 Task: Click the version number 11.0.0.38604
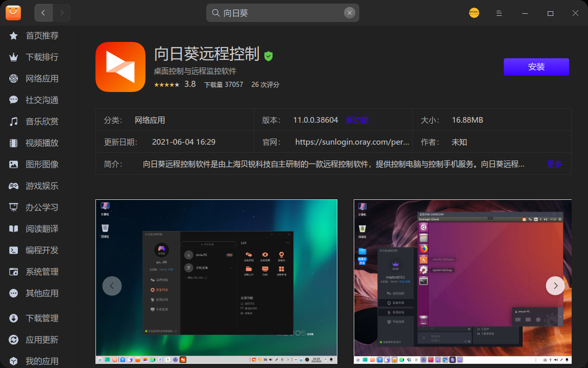(x=315, y=120)
